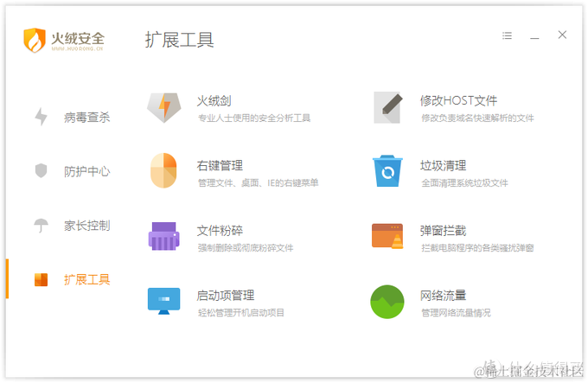Viewport: 588px width, 383px height.
Task: Open the 文件粉碎 tool title
Action: (x=220, y=231)
